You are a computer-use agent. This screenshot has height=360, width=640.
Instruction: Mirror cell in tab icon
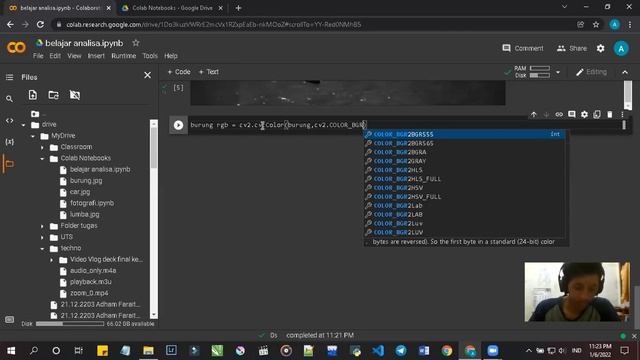tap(597, 115)
